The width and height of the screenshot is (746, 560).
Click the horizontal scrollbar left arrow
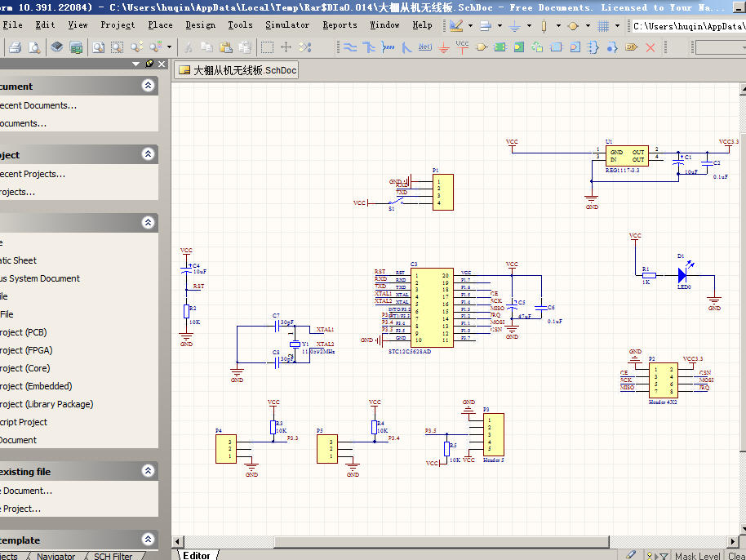coord(177,541)
